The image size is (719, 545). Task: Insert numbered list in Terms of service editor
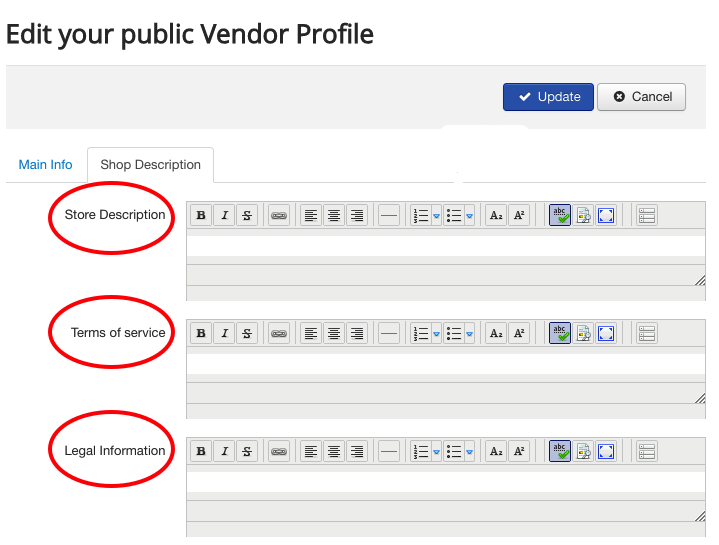pyautogui.click(x=420, y=333)
